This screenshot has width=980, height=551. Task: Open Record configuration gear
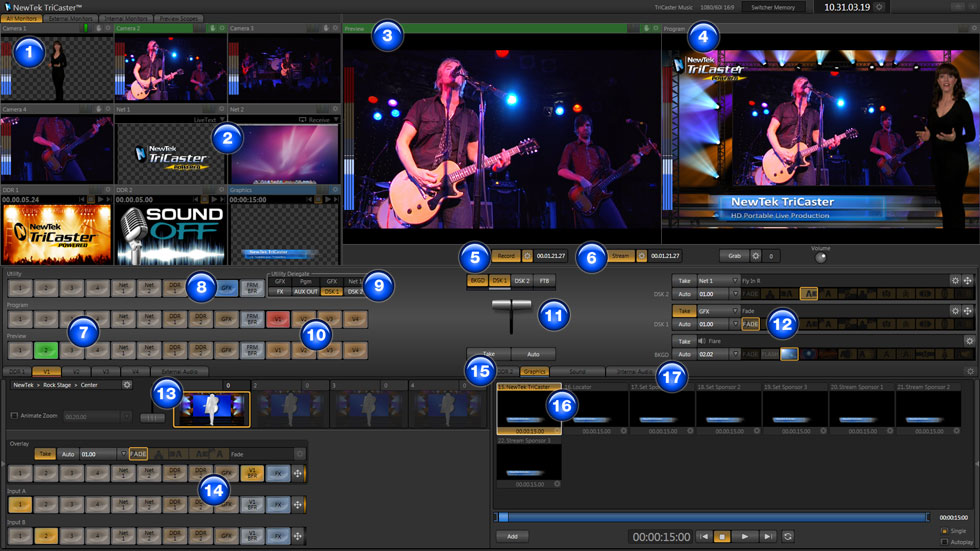527,256
